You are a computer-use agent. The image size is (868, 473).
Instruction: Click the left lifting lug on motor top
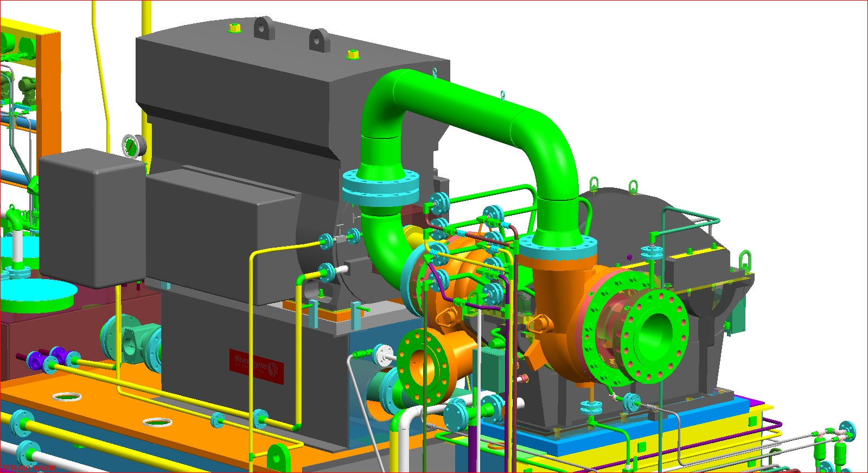tap(264, 28)
